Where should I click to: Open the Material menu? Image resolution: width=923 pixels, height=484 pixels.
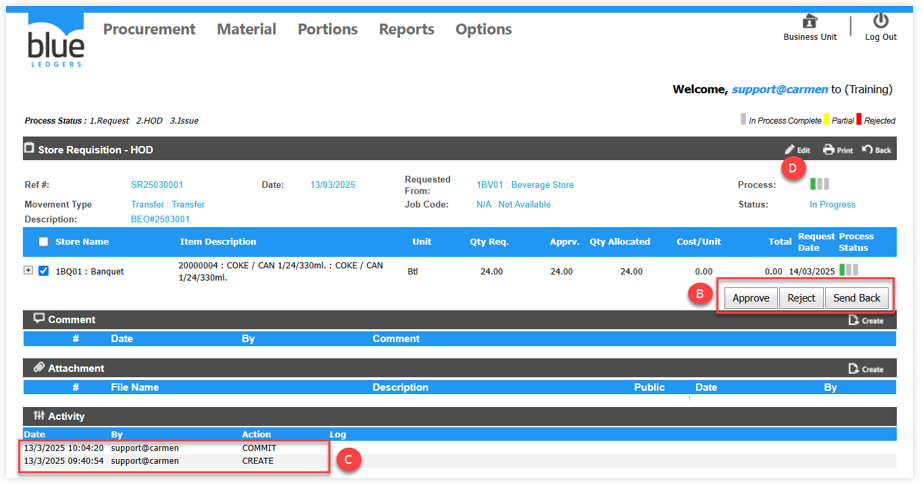(x=246, y=29)
